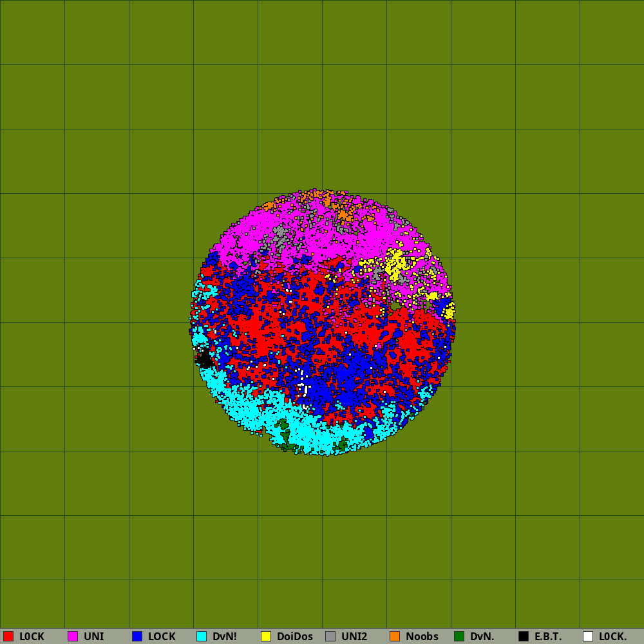Select the DvN! legend label
Image resolution: width=644 pixels, height=644 pixels.
[225, 636]
